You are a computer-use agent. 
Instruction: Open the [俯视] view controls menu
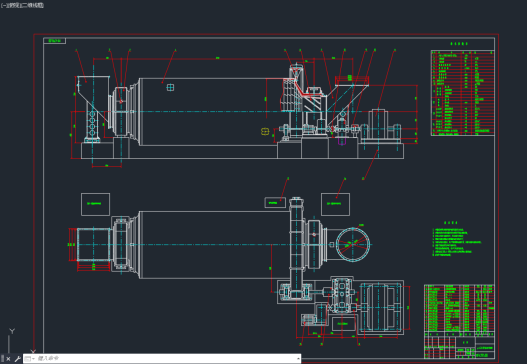[13, 5]
